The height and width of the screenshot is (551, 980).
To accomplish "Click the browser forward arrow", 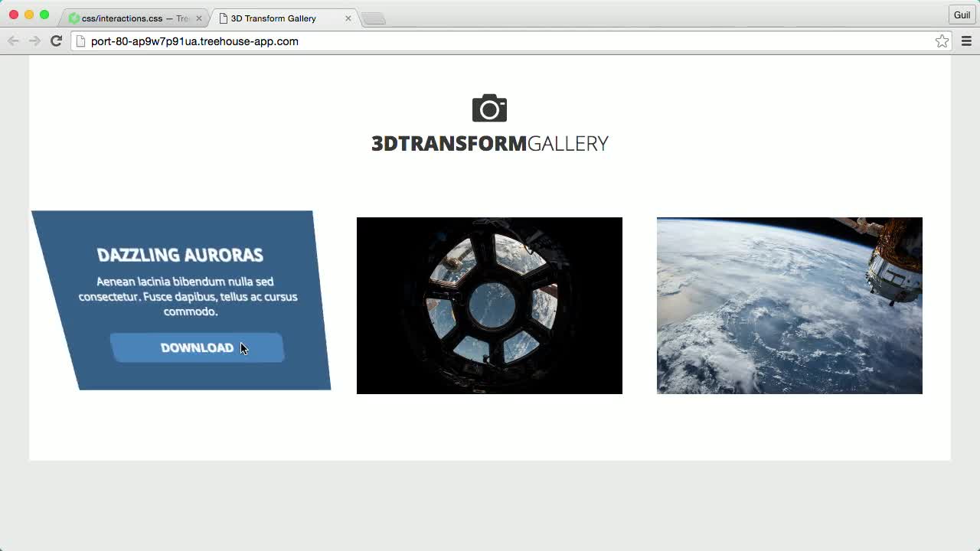I will pos(34,41).
